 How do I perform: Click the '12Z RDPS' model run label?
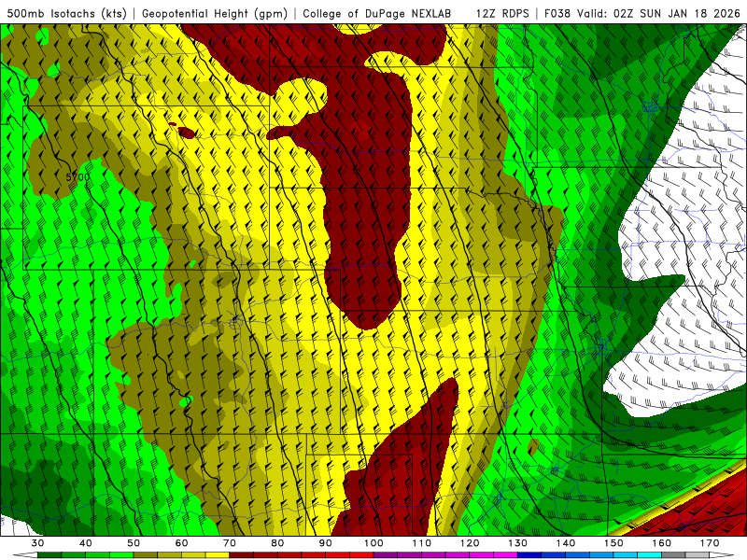pos(502,14)
